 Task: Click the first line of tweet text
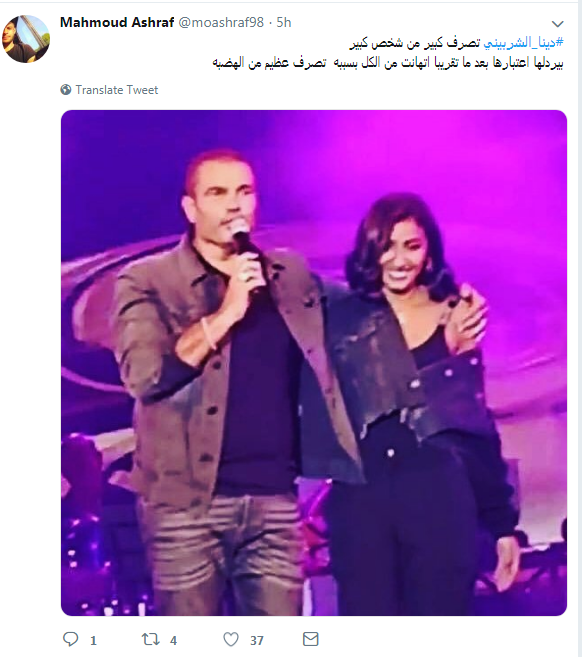click(x=457, y=43)
